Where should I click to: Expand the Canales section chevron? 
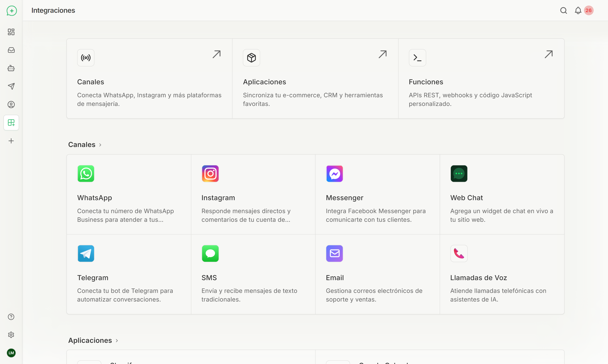click(100, 145)
